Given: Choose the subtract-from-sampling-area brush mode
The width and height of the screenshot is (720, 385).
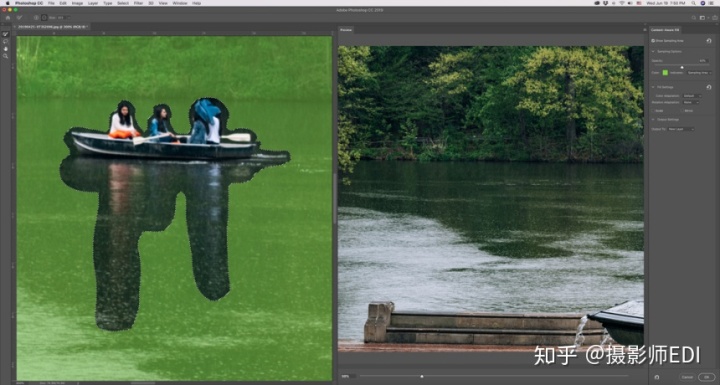Looking at the screenshot, I should (x=44, y=17).
